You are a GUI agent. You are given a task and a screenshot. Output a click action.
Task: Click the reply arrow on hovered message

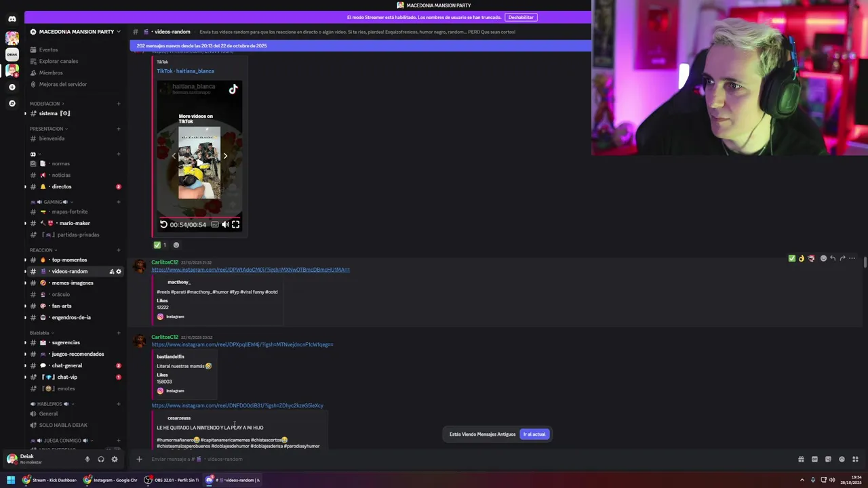click(833, 258)
